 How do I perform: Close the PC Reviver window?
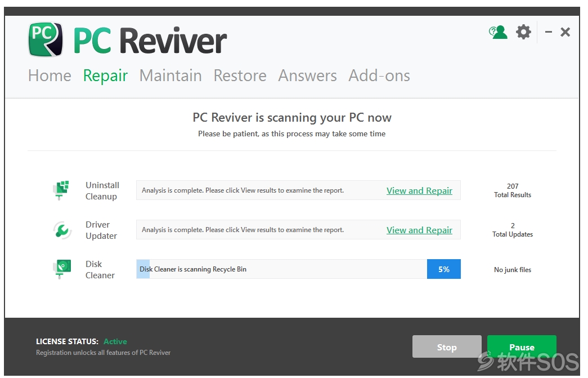point(565,32)
